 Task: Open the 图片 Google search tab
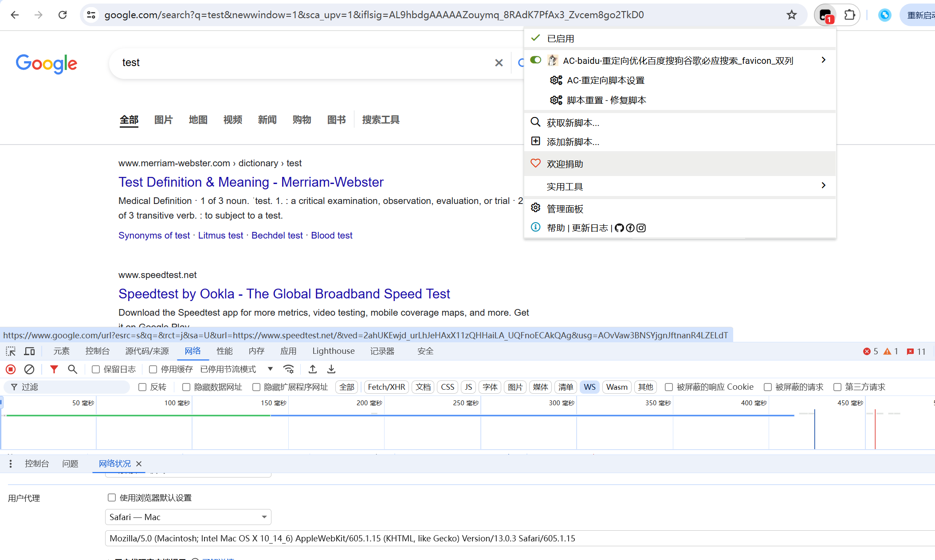(163, 120)
